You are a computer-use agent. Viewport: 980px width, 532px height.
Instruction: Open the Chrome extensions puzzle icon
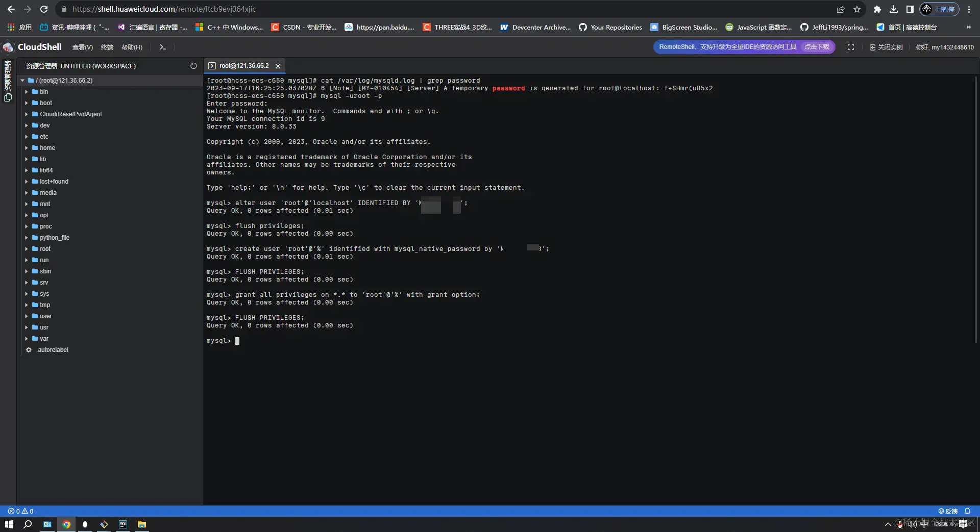click(x=877, y=9)
